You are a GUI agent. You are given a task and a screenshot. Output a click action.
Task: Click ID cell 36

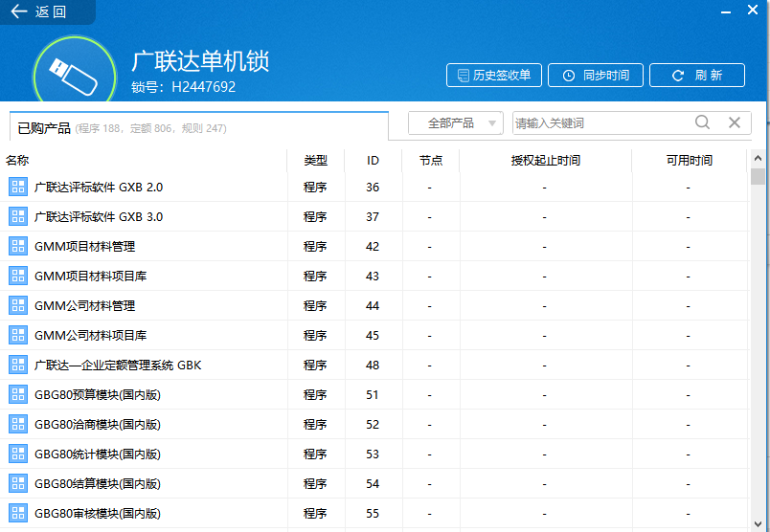click(373, 187)
